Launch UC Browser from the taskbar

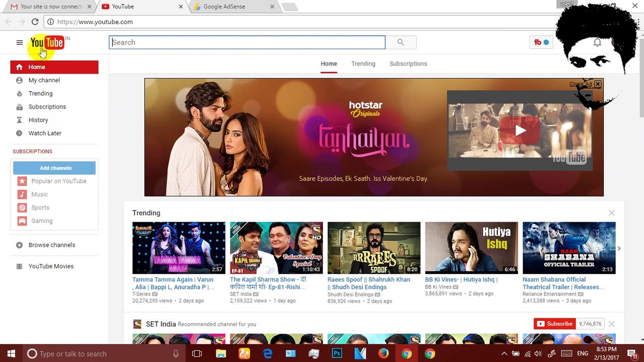coord(244,354)
